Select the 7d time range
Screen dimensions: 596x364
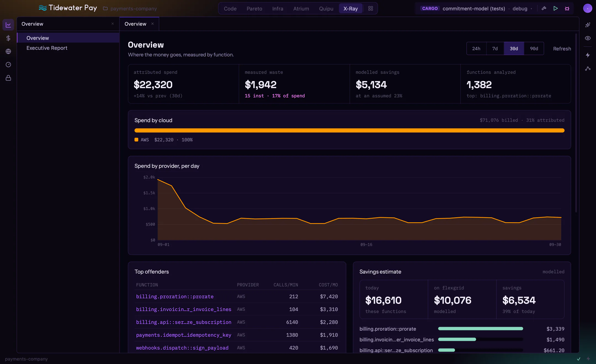(x=495, y=49)
